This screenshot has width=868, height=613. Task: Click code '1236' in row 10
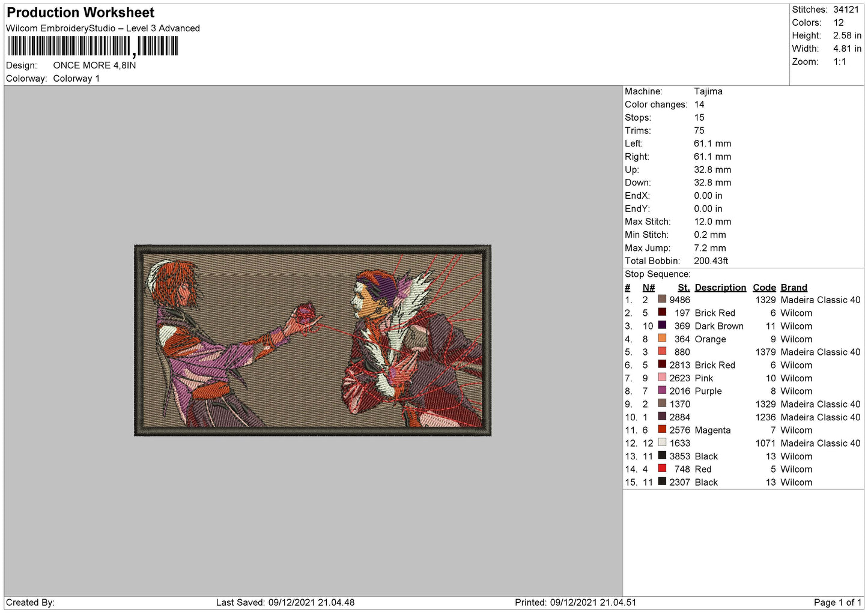click(765, 417)
